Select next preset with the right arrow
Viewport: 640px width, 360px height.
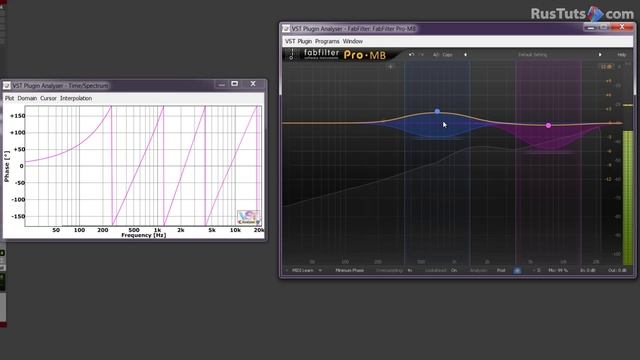coord(600,54)
